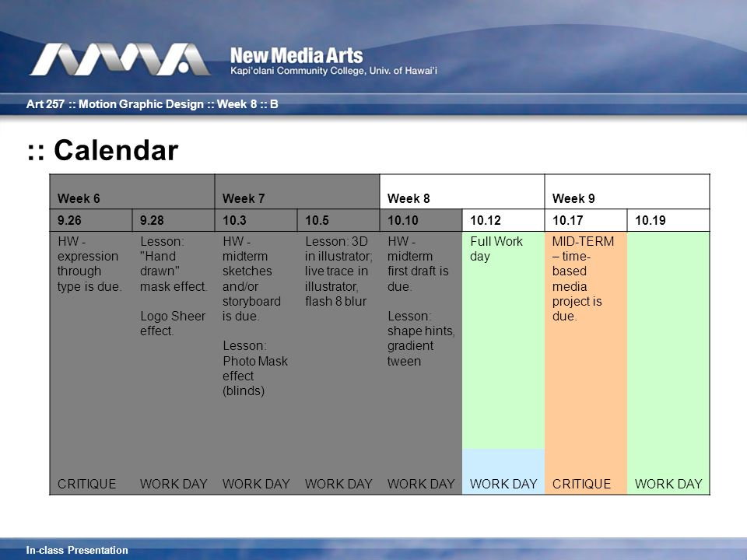Select 'HW - expression through type is due' text
747x560 pixels.
pos(89,264)
